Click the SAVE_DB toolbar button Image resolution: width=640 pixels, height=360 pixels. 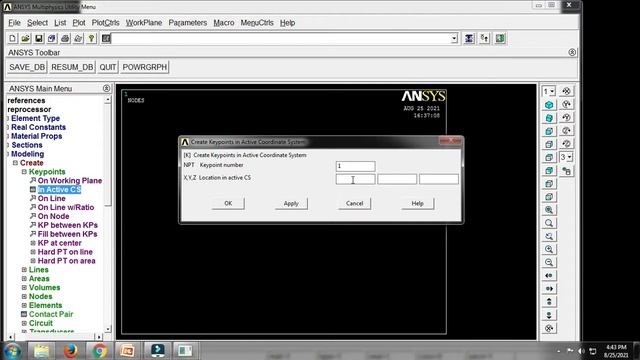click(x=27, y=67)
